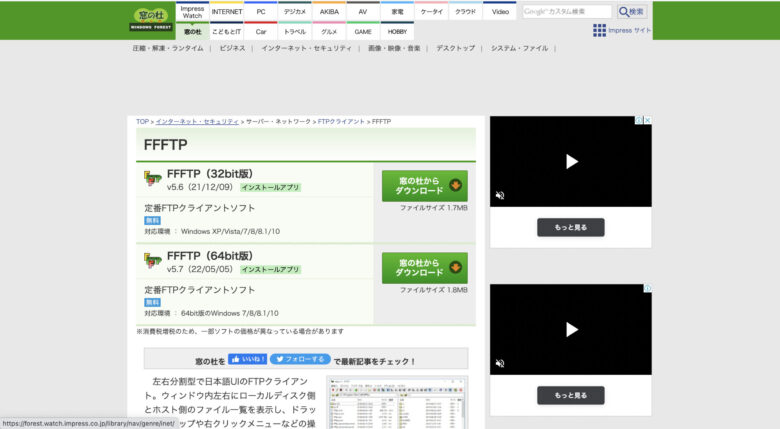Click the ファイルサイズ 1.8MB text

click(434, 290)
